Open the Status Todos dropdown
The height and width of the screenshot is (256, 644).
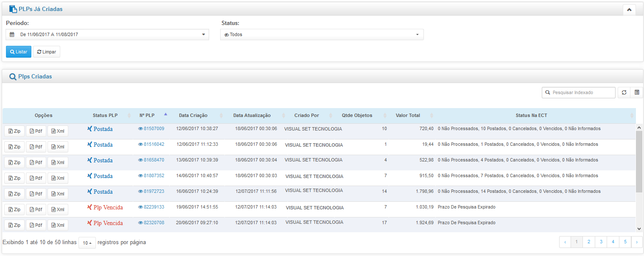322,34
